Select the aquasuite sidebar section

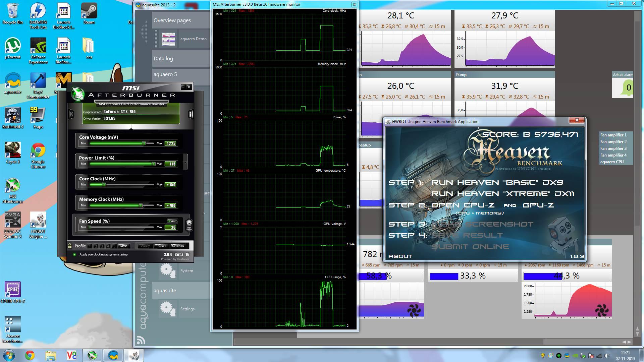point(181,291)
